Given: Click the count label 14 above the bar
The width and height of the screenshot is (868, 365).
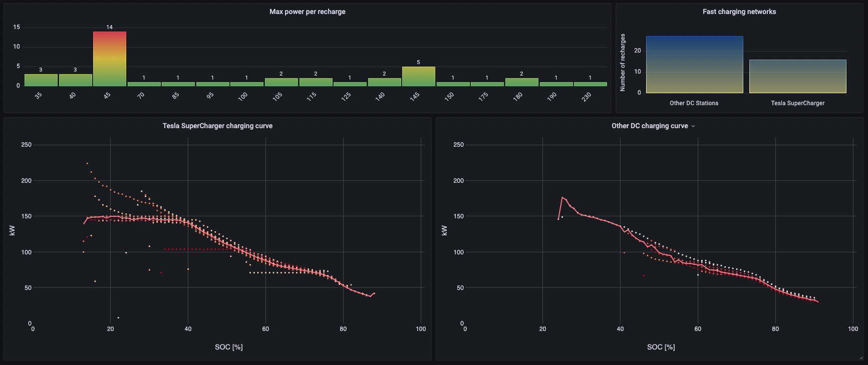Looking at the screenshot, I should coord(109,27).
